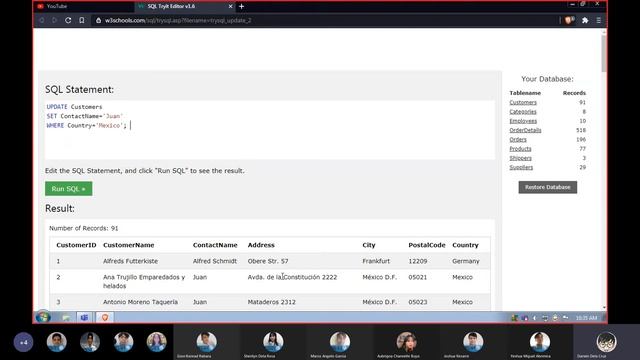Click the ContactName column header

pyautogui.click(x=215, y=245)
